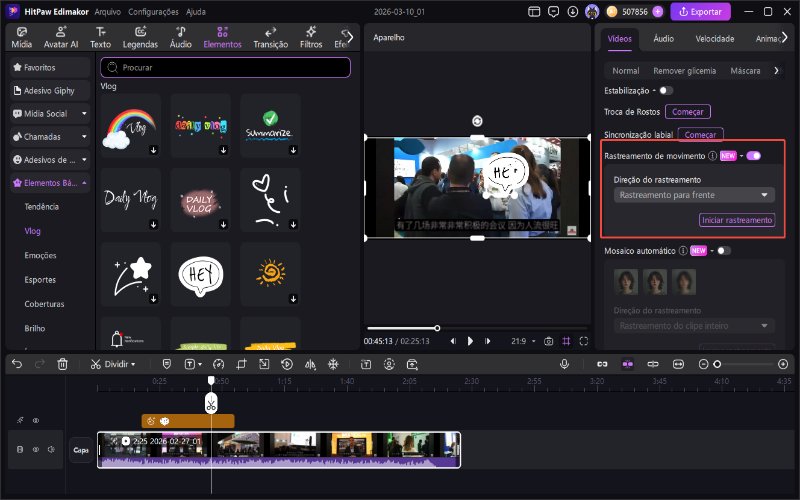Open the Áudio library panel

[x=181, y=38]
